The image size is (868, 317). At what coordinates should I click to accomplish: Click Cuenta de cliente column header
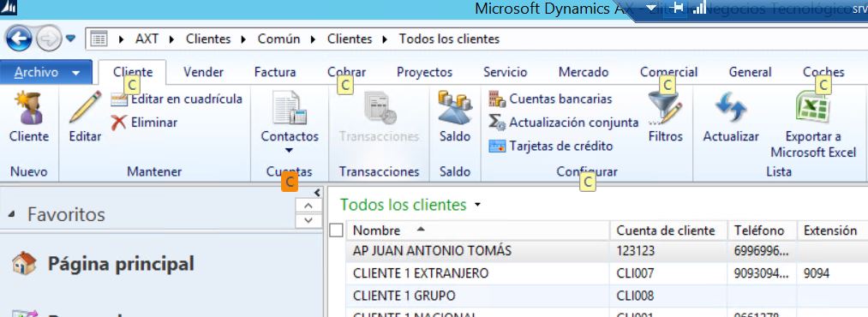[x=668, y=230]
